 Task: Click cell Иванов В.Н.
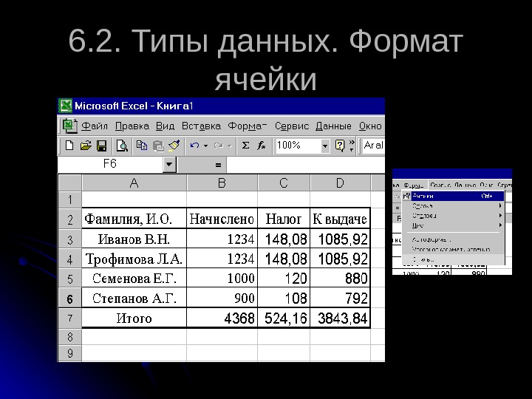pyautogui.click(x=134, y=239)
